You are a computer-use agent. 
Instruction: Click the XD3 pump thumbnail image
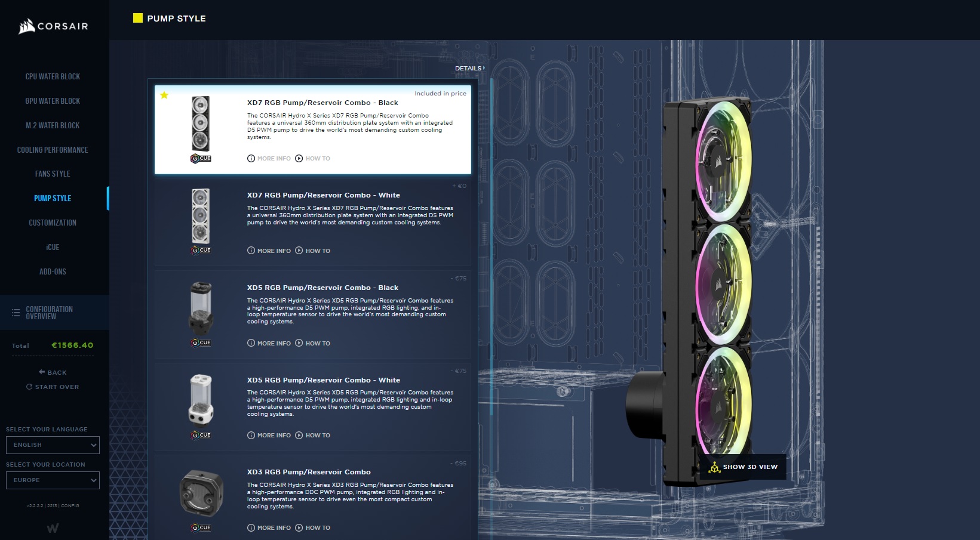click(201, 493)
